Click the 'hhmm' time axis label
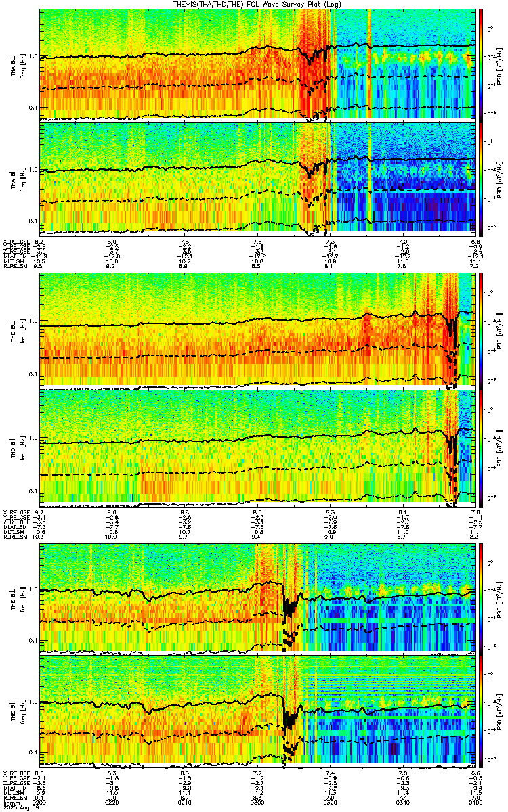Image resolution: width=508 pixels, height=812 pixels. pos(10,801)
